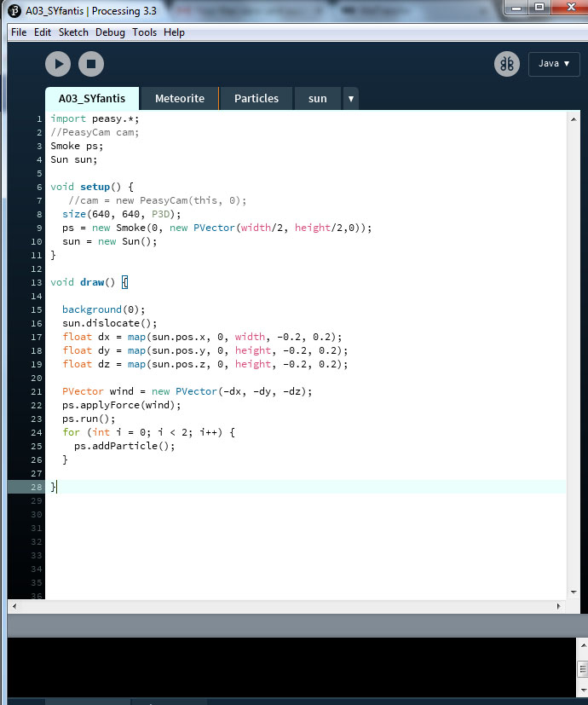The height and width of the screenshot is (705, 588).
Task: Run the sketch with the play button
Action: click(58, 64)
